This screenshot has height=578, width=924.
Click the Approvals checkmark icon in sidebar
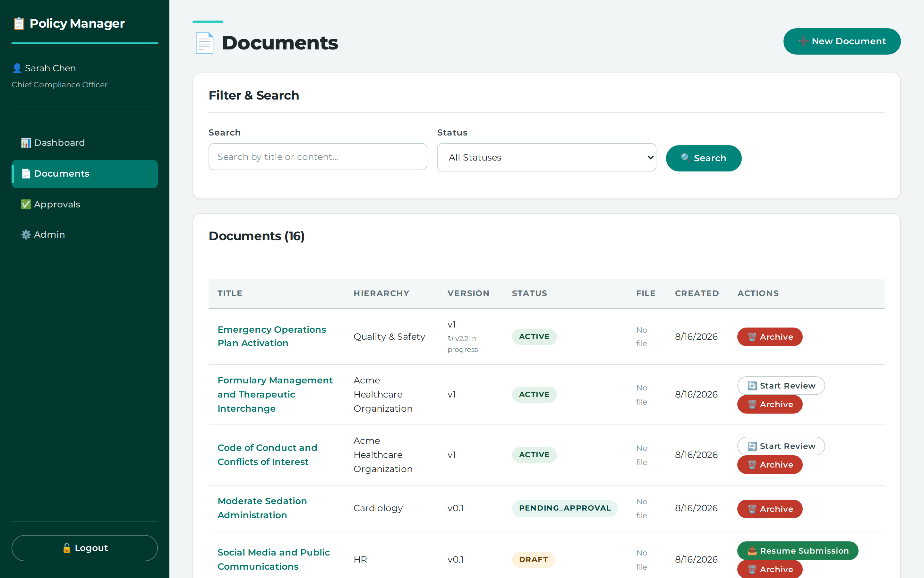[x=26, y=204]
